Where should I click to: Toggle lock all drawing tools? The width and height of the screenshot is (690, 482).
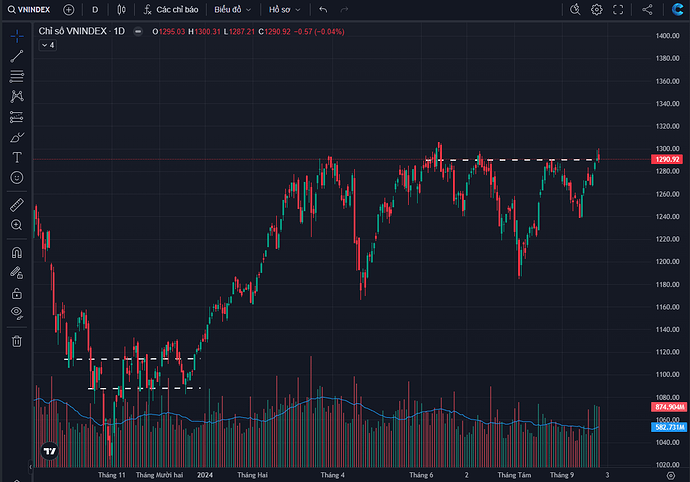[16, 293]
